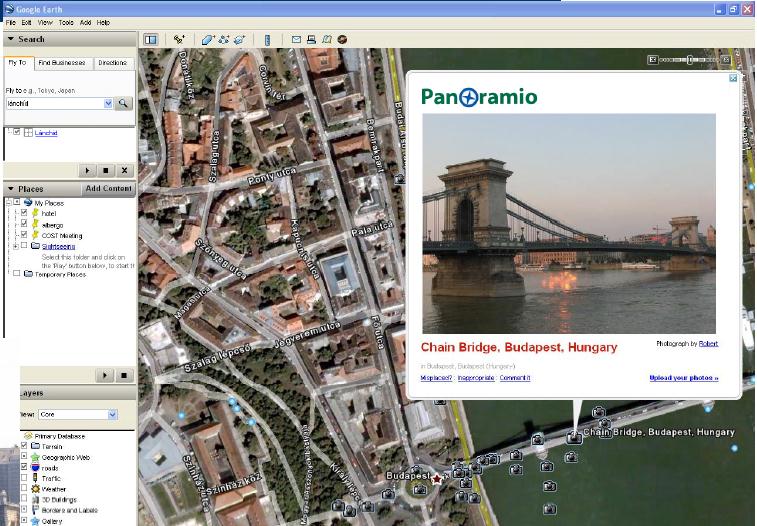The height and width of the screenshot is (526, 757).
Task: Click the camera icon labeled Chain Bridge
Action: tap(574, 437)
